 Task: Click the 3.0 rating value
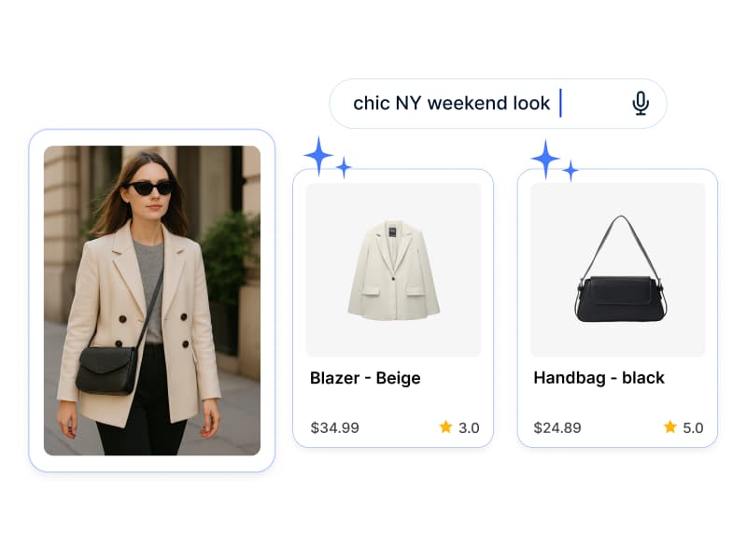(x=469, y=427)
